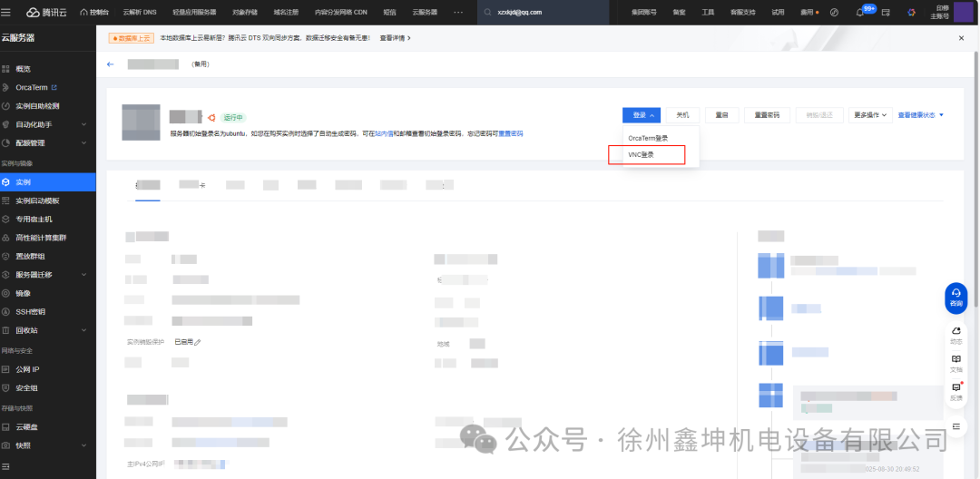Open 客服支持 menu
980x479 pixels.
(x=743, y=12)
